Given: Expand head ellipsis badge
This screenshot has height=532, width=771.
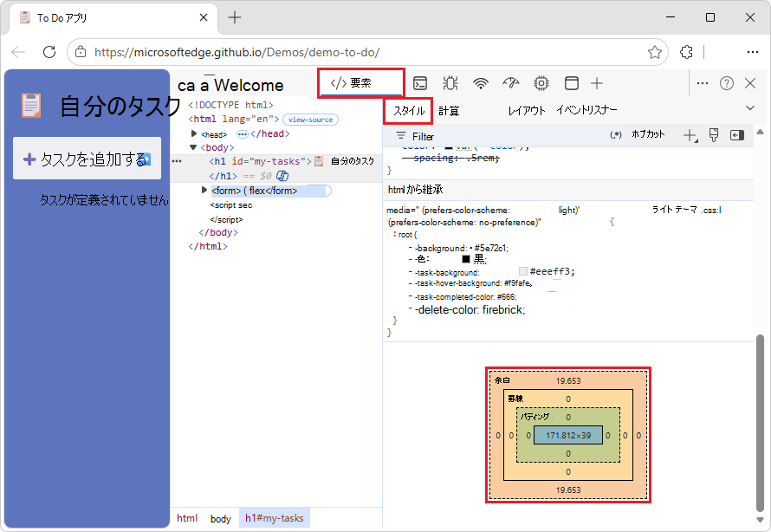Looking at the screenshot, I should click(242, 134).
